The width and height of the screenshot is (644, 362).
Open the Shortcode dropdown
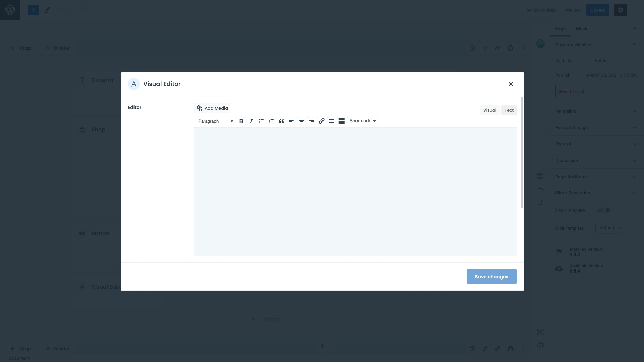363,121
